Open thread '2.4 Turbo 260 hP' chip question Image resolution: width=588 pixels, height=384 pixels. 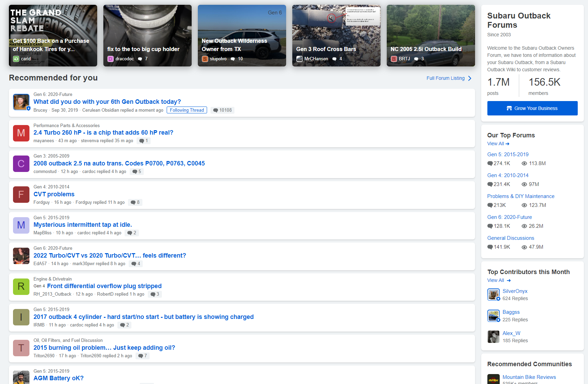coord(103,133)
